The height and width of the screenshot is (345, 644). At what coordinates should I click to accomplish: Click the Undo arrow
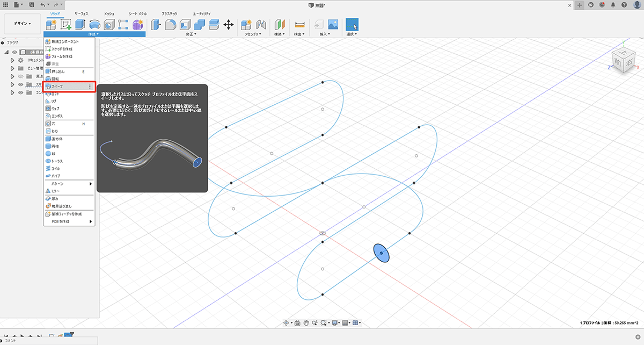point(43,4)
